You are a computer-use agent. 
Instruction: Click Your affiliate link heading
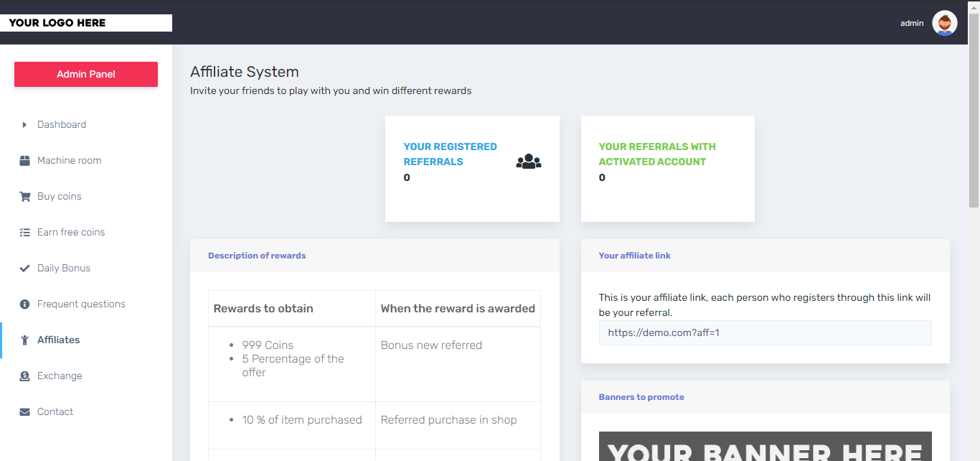click(x=634, y=256)
